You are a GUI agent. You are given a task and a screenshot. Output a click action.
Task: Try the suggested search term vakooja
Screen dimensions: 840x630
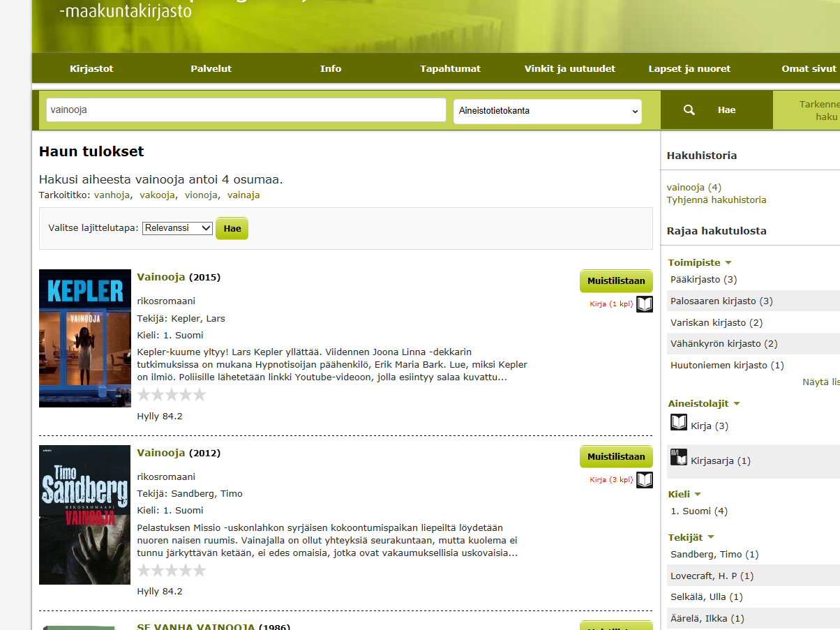[158, 195]
